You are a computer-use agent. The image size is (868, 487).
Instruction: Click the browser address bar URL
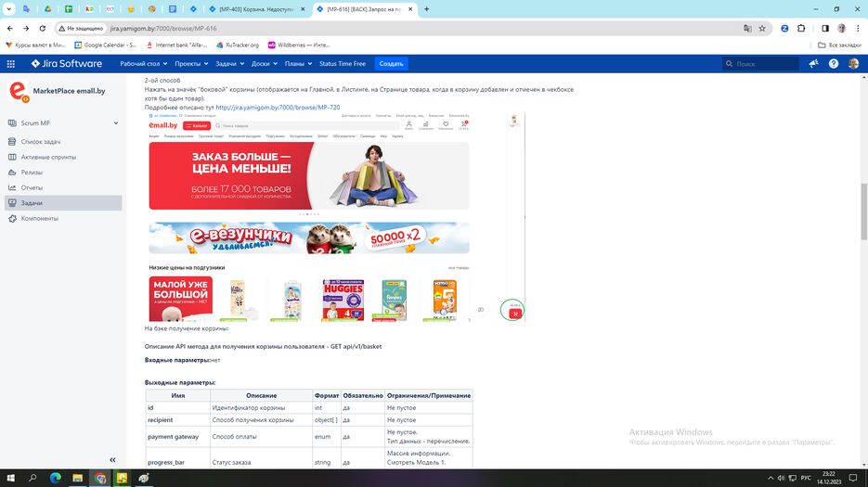[163, 28]
